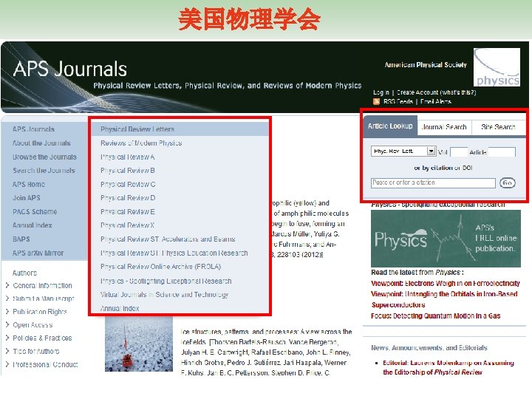Focus the Paste or enter a citation field

click(x=433, y=183)
